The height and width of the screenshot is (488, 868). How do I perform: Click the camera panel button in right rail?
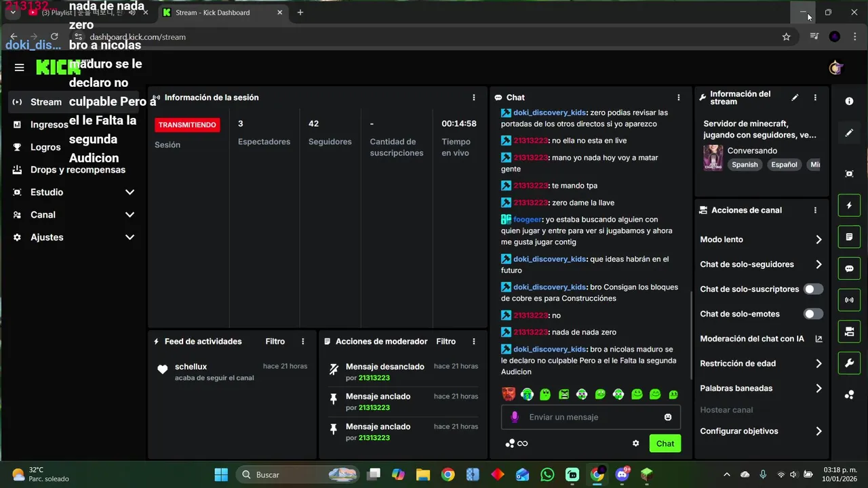pos(849,331)
